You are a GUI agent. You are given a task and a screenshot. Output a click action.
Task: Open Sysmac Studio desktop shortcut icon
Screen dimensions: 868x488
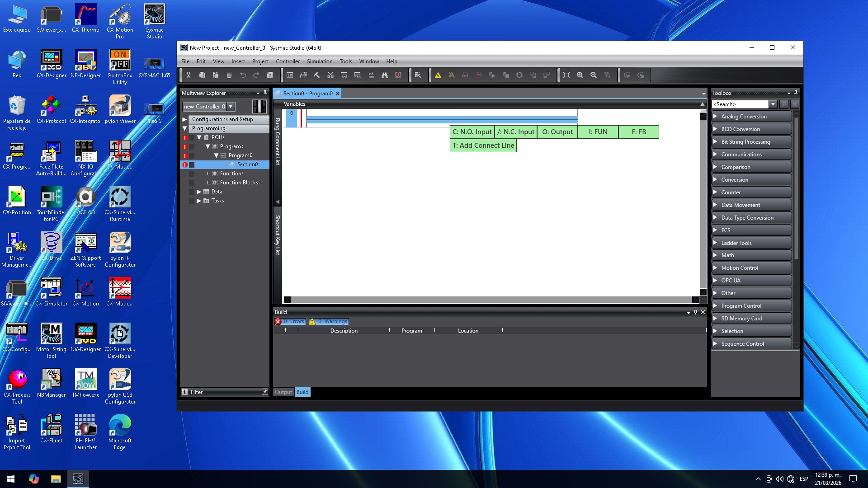154,21
